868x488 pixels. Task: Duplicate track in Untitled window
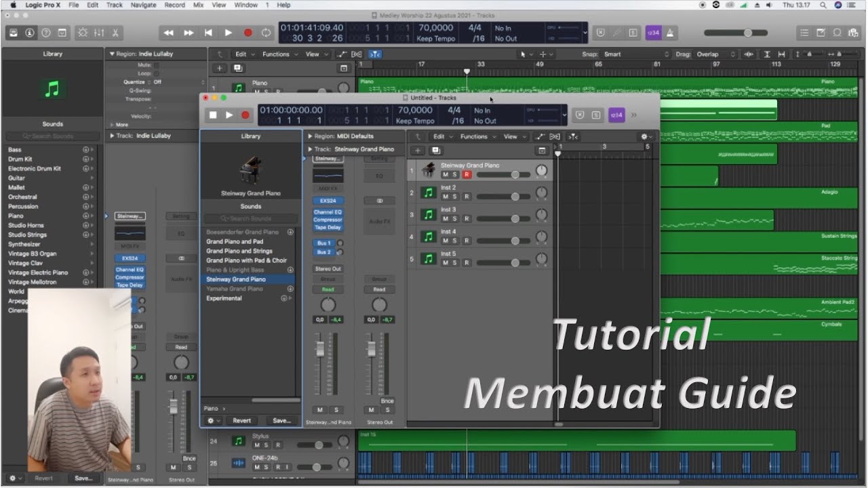(x=435, y=150)
